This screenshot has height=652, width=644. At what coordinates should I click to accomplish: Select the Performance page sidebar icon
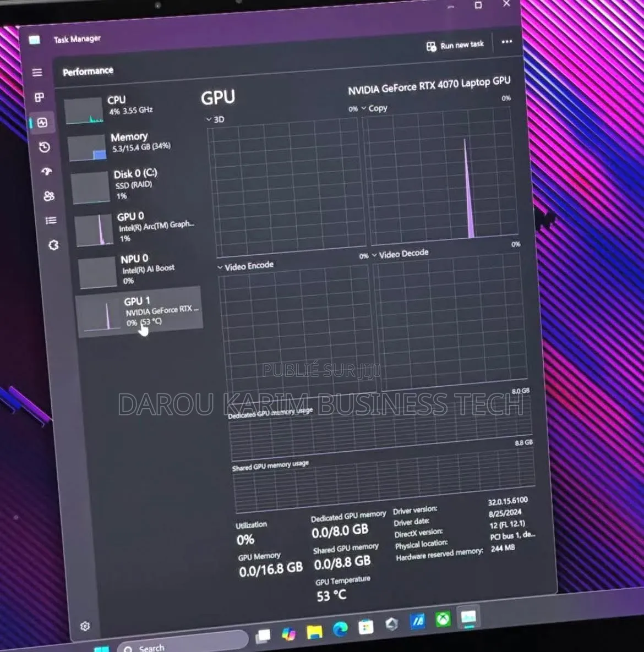[x=42, y=123]
